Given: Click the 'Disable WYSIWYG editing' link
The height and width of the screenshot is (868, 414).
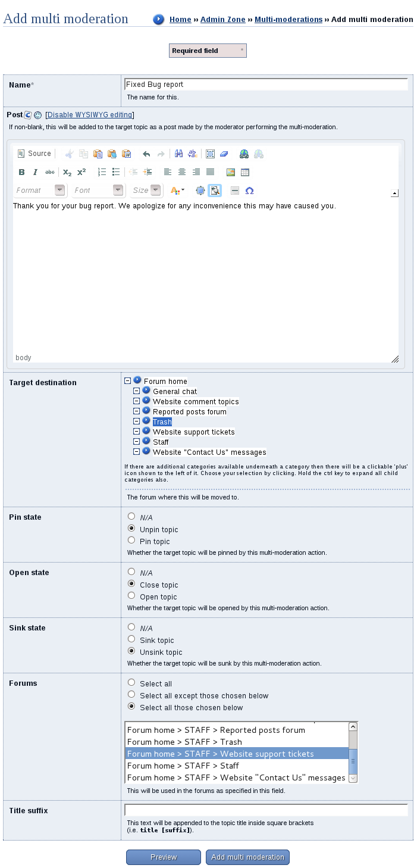Looking at the screenshot, I should click(90, 115).
